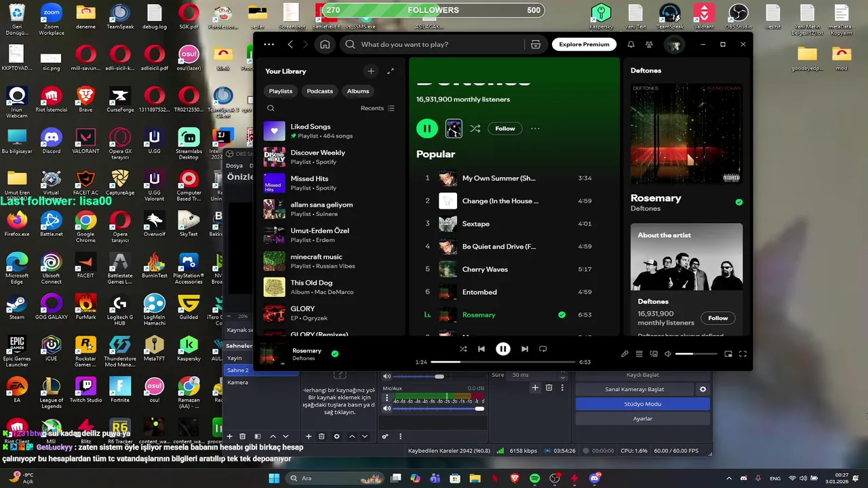Viewport: 868px width, 488px height.
Task: Open the Spotify icon on Windows taskbar
Action: click(534, 478)
